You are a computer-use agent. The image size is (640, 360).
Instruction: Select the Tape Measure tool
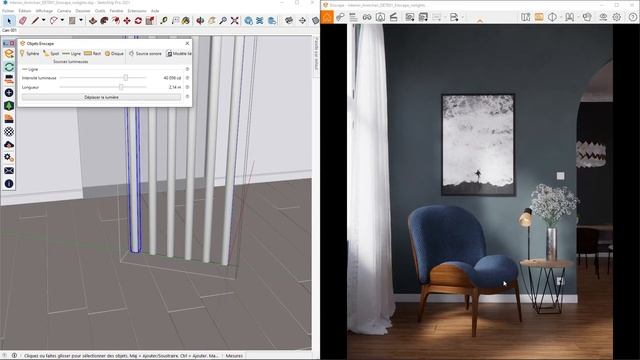[164, 20]
